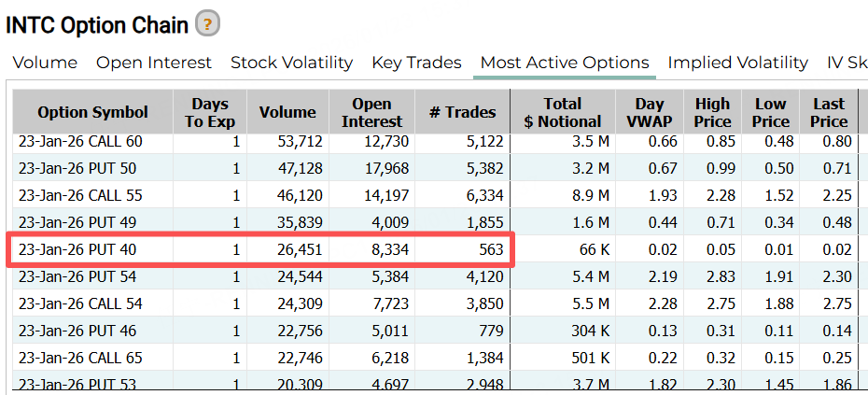
Task: Sort by Low Price column header
Action: tap(770, 112)
